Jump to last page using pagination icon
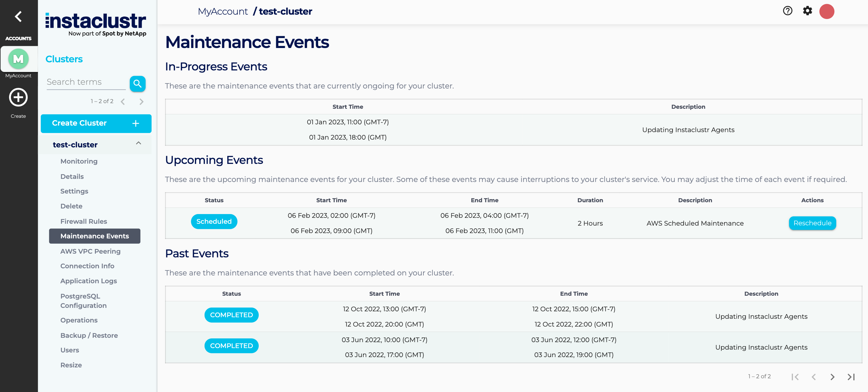Image resolution: width=868 pixels, height=392 pixels. pyautogui.click(x=851, y=377)
